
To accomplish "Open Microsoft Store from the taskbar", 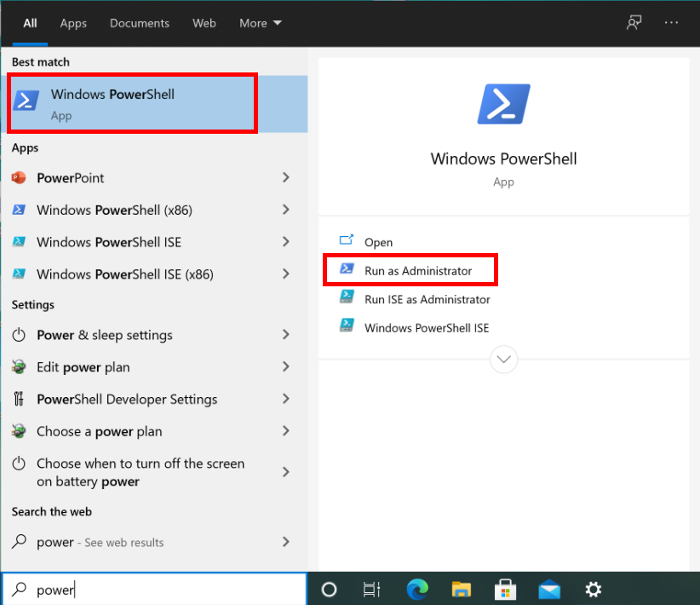I will 505,589.
